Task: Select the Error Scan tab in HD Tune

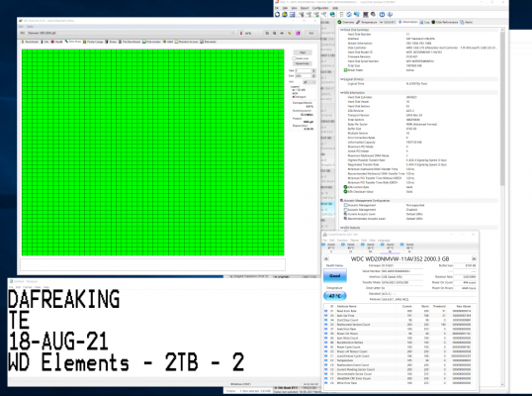Action: pos(73,42)
